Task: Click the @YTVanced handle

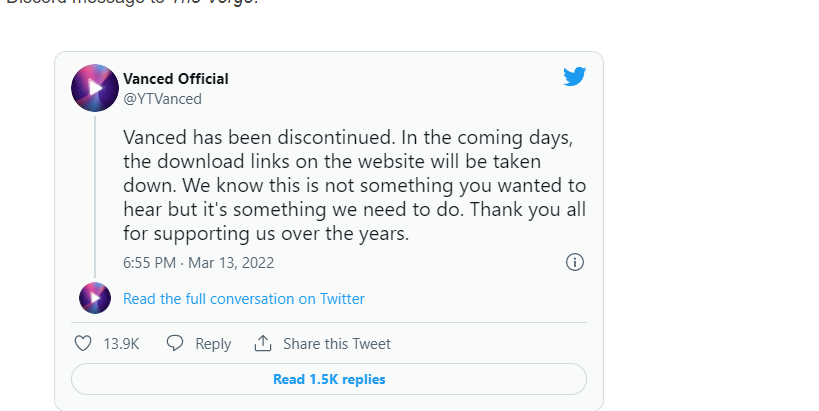Action: coord(162,99)
